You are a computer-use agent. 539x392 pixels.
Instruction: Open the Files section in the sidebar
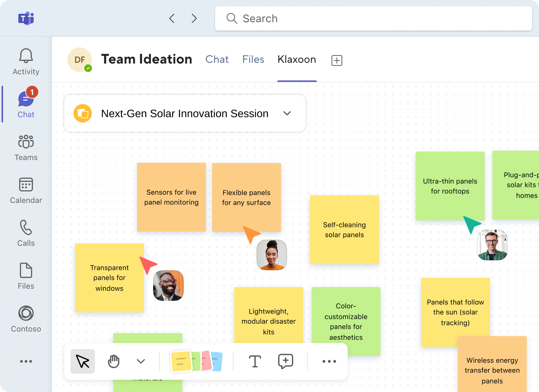click(x=26, y=276)
